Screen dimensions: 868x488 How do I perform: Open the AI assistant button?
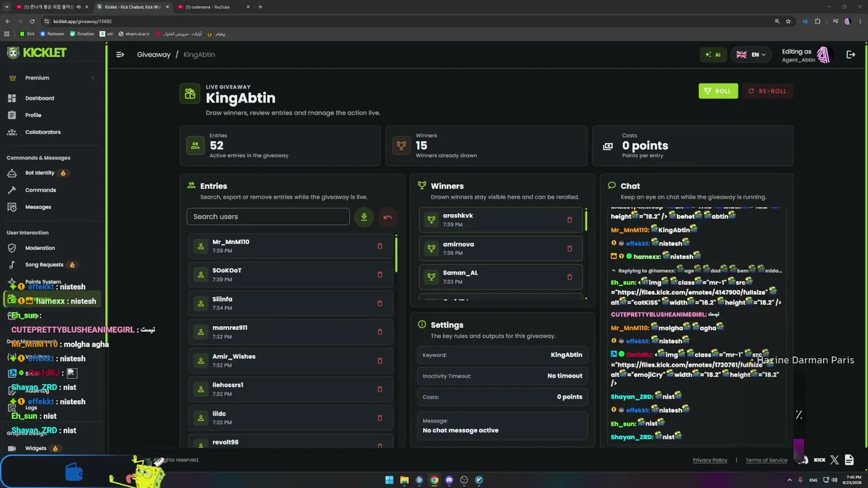coord(713,55)
